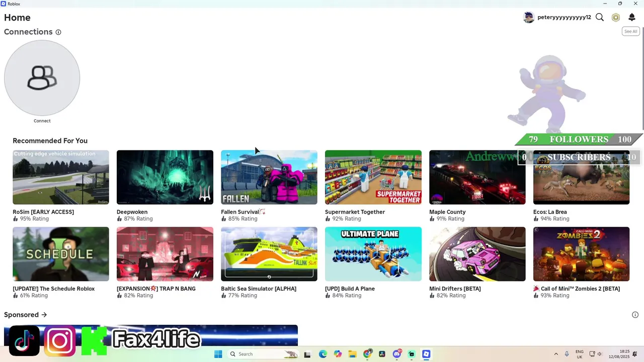The height and width of the screenshot is (362, 644).
Task: Open the Supermarket Together thumbnail
Action: click(373, 177)
